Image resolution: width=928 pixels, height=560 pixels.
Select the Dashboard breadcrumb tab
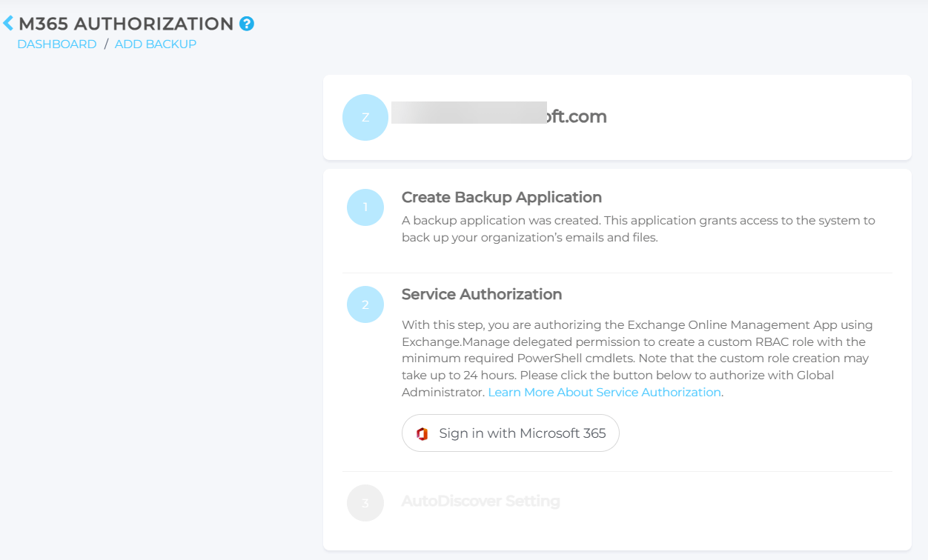coord(56,44)
